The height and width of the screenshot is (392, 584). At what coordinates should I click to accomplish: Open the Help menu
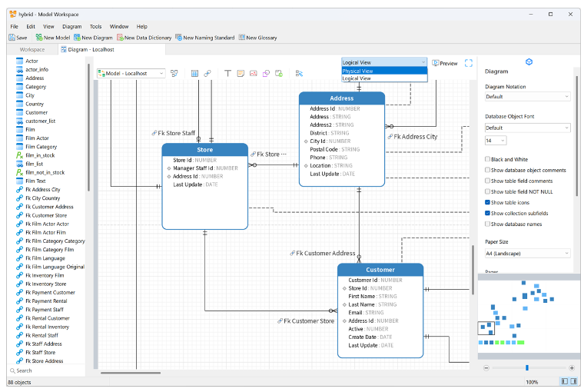[x=142, y=26]
